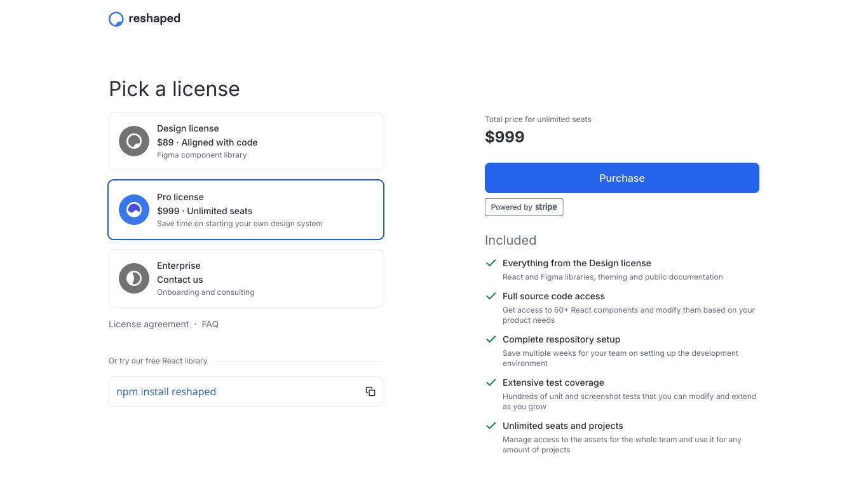
Task: Click checkmark beside Unlimited seats and projects
Action: tap(491, 426)
